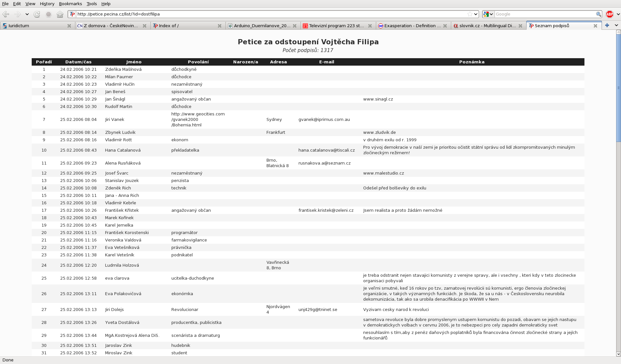Open the Edit menu
This screenshot has width=621, height=364.
click(17, 4)
